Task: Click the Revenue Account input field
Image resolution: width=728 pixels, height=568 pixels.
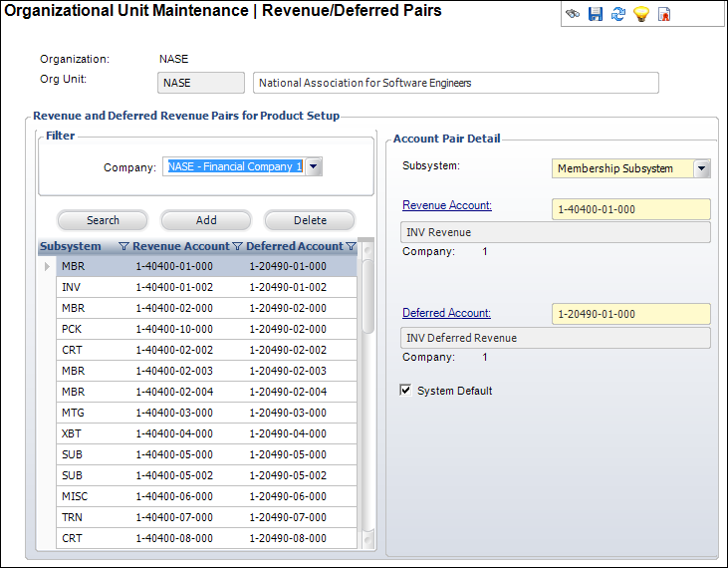Action: tap(631, 209)
